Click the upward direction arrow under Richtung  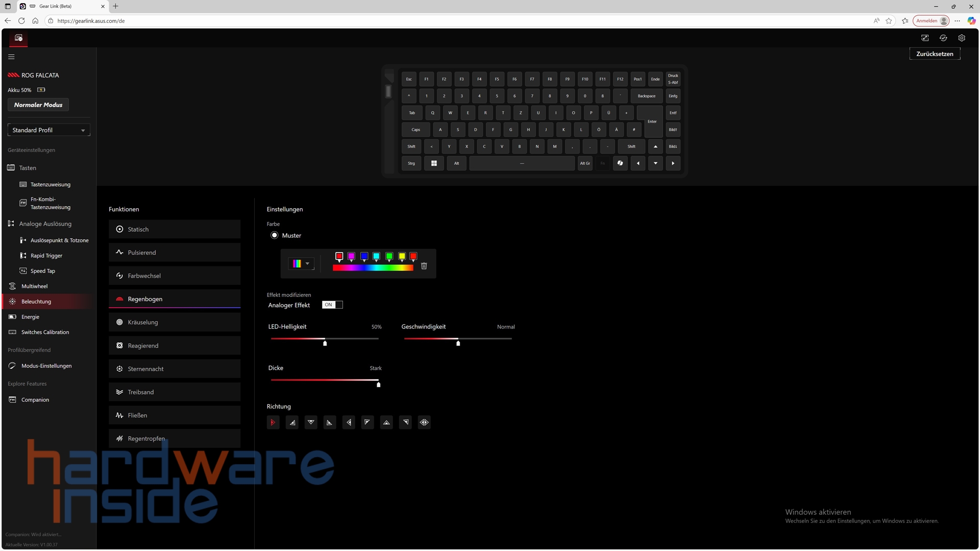[386, 422]
